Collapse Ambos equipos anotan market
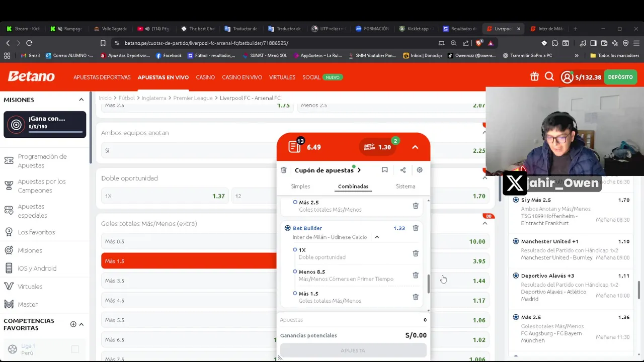644x362 pixels. 485,133
